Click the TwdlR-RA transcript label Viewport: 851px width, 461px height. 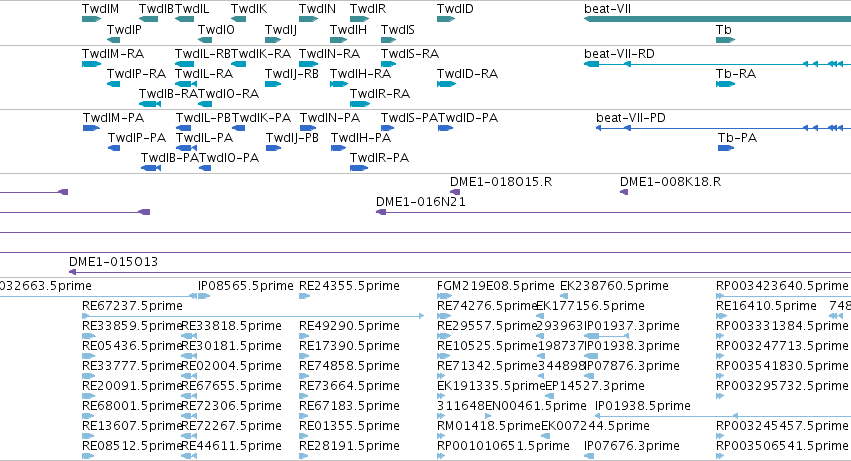coord(380,94)
